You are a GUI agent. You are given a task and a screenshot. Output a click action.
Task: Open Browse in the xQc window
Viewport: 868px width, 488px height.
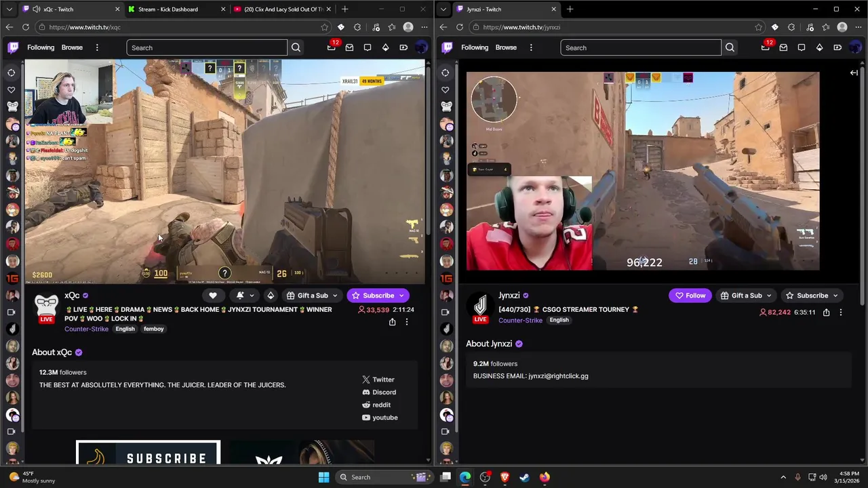coord(72,47)
